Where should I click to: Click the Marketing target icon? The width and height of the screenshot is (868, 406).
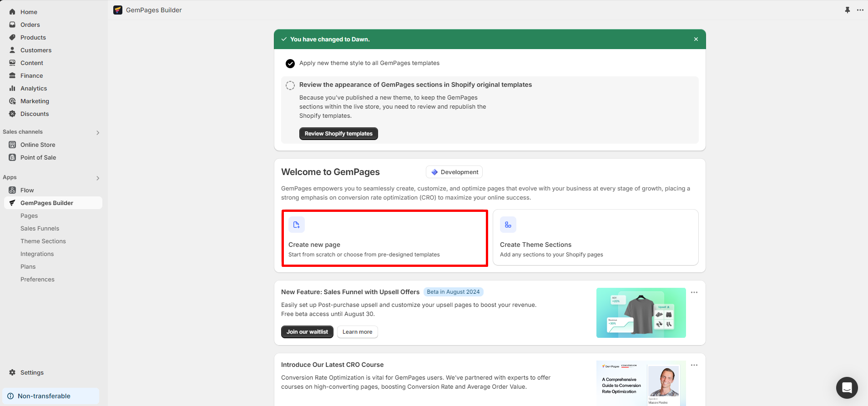coord(12,101)
